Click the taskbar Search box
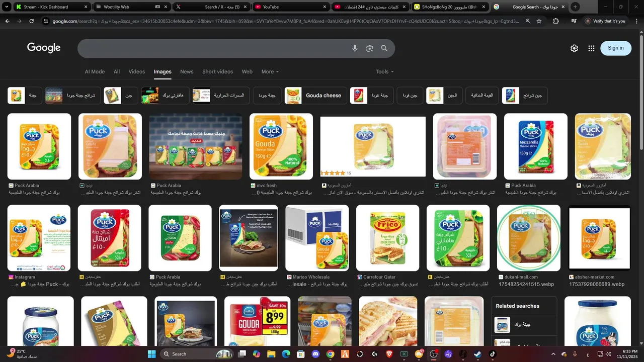 coord(198,354)
